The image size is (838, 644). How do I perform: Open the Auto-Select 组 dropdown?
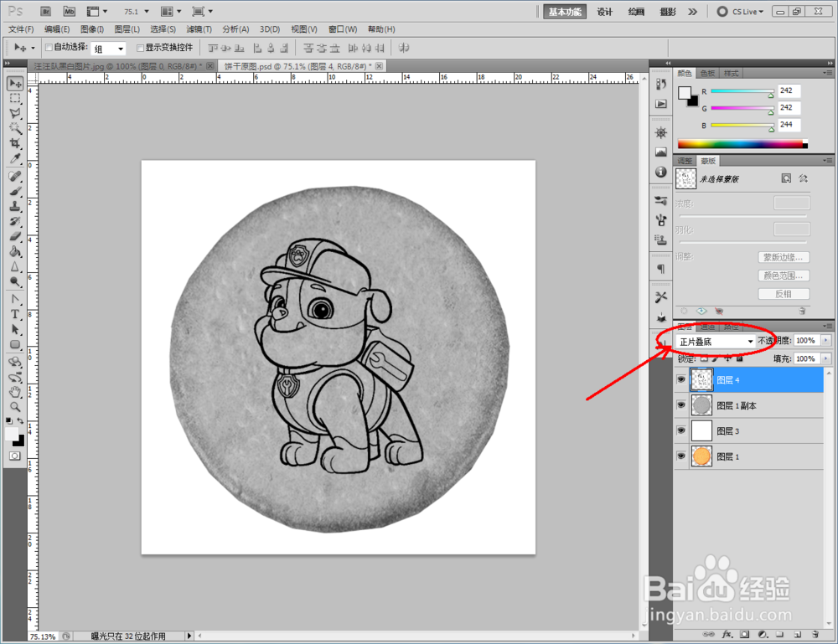pos(108,49)
